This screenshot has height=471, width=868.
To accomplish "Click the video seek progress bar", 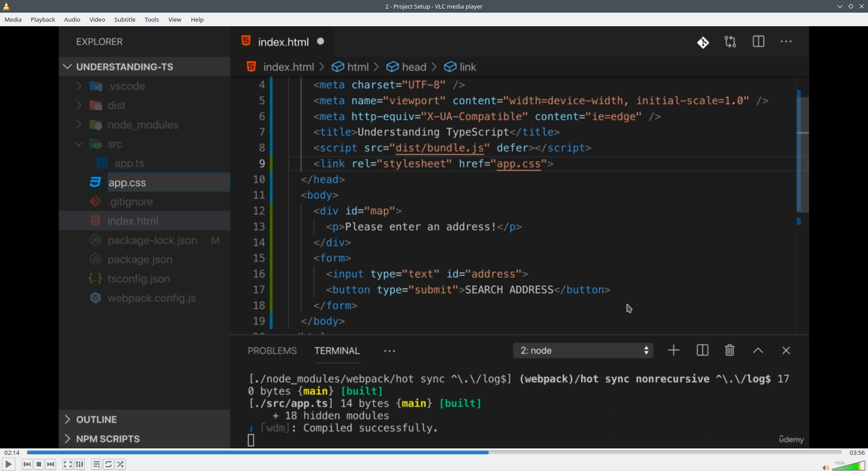I will pos(434,452).
